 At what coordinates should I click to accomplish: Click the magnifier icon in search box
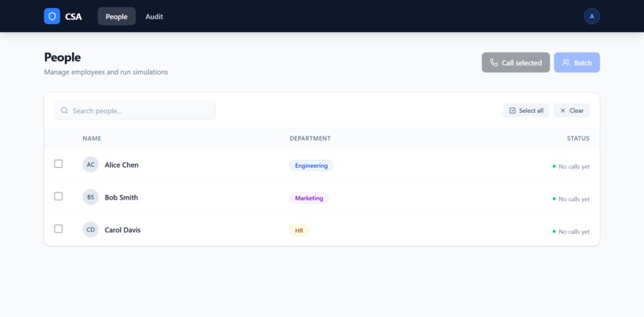point(65,110)
